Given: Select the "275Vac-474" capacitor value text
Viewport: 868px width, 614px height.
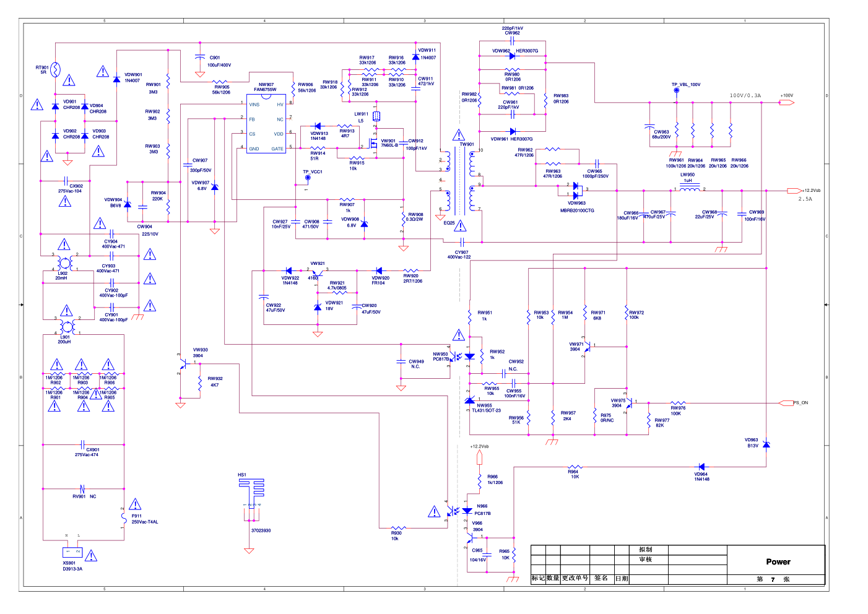Looking at the screenshot, I should pos(87,455).
